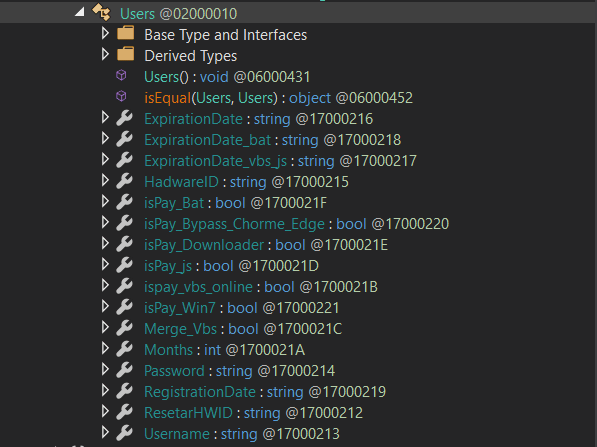Click the Derived Types folder icon

coord(125,54)
